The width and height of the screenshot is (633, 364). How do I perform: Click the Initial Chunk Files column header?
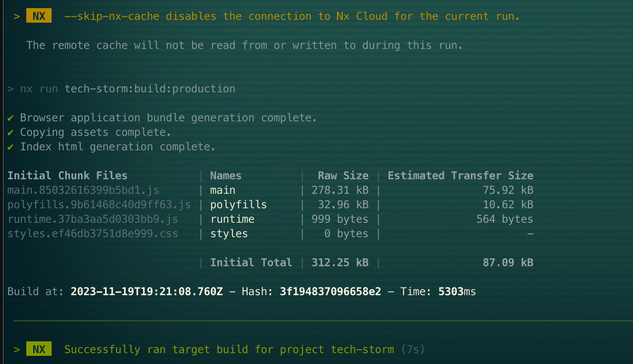click(x=67, y=176)
